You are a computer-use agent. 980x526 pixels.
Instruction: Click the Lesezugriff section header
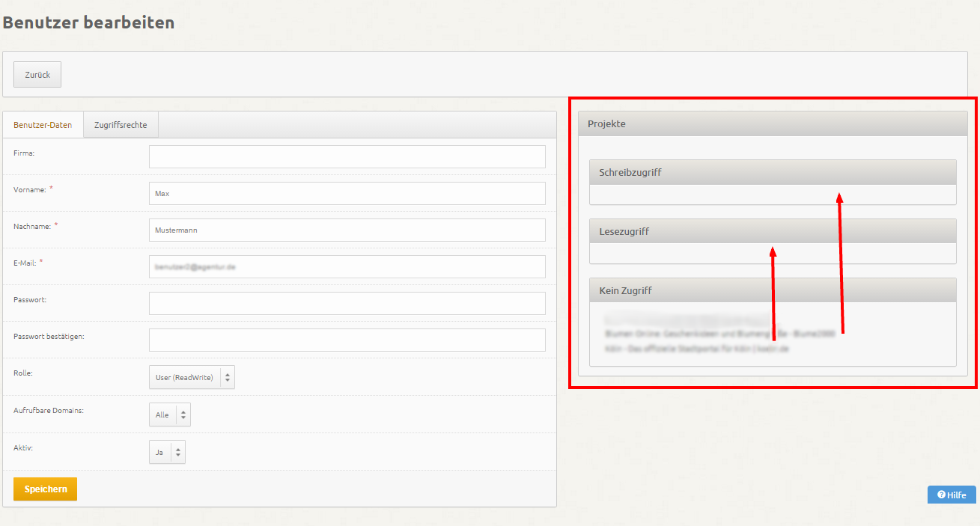point(773,231)
